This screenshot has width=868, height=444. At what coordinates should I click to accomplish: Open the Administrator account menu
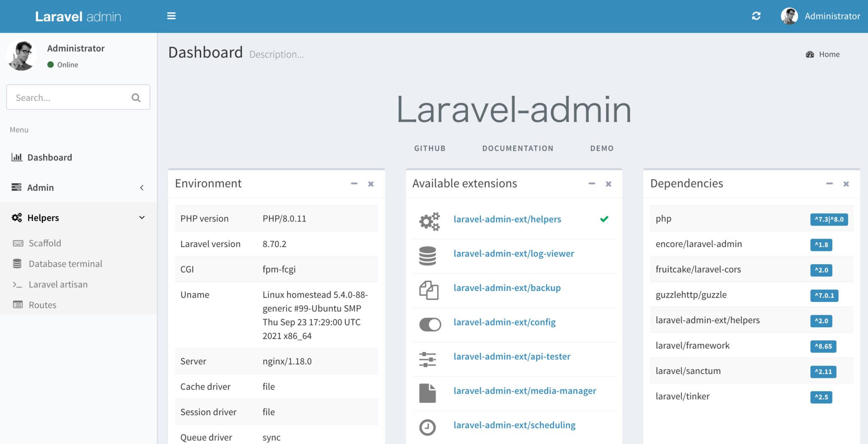pos(821,16)
